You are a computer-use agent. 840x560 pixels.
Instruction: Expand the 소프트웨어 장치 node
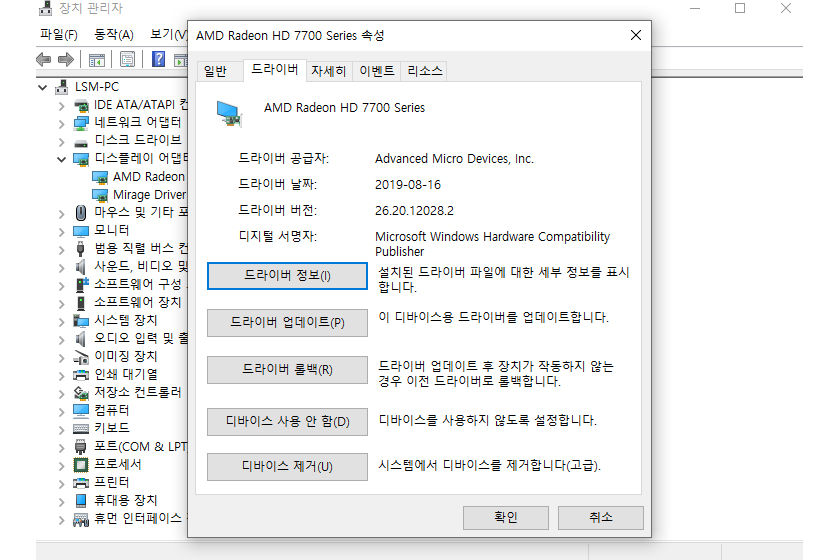62,303
